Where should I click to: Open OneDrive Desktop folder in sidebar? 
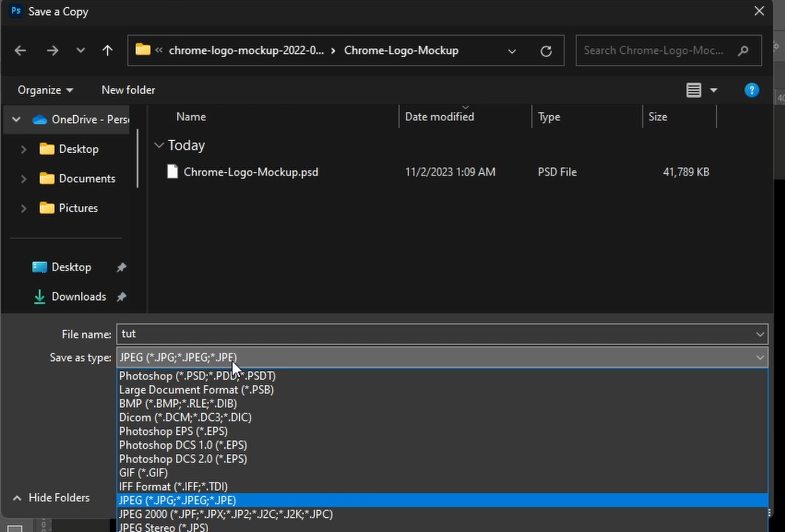[69, 149]
